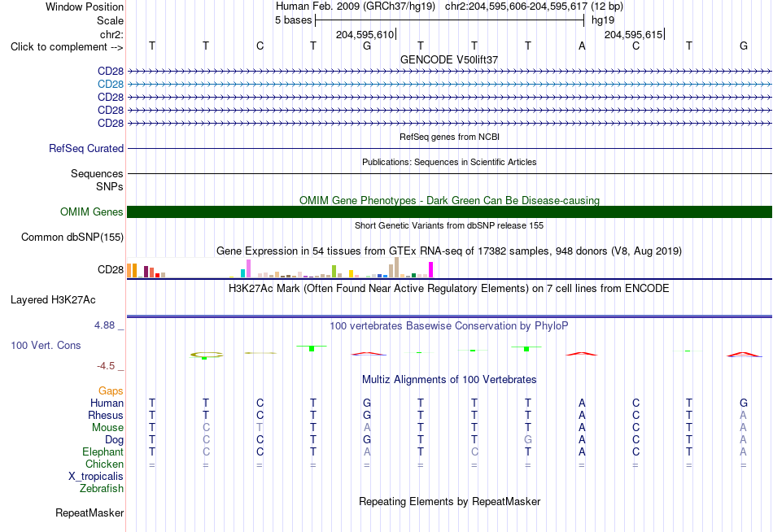Click the Human species label in Multiz track
The image size is (773, 532).
tap(107, 403)
